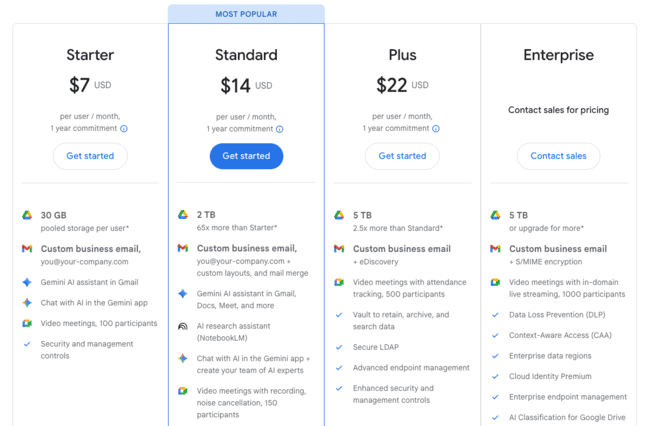Viewport: 650px width, 426px height.
Task: Click the Google Meet icon in Starter plan
Action: click(x=27, y=323)
